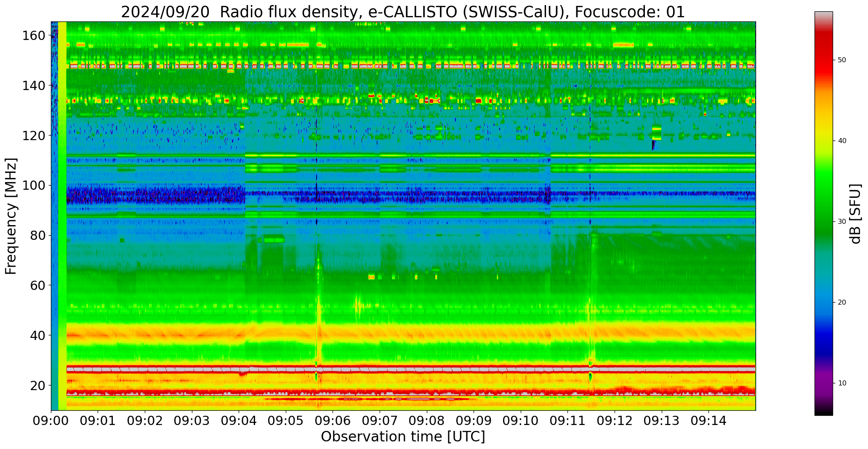Click the plot title mentioning e-CALLISTO
This screenshot has width=868, height=449.
(x=403, y=12)
